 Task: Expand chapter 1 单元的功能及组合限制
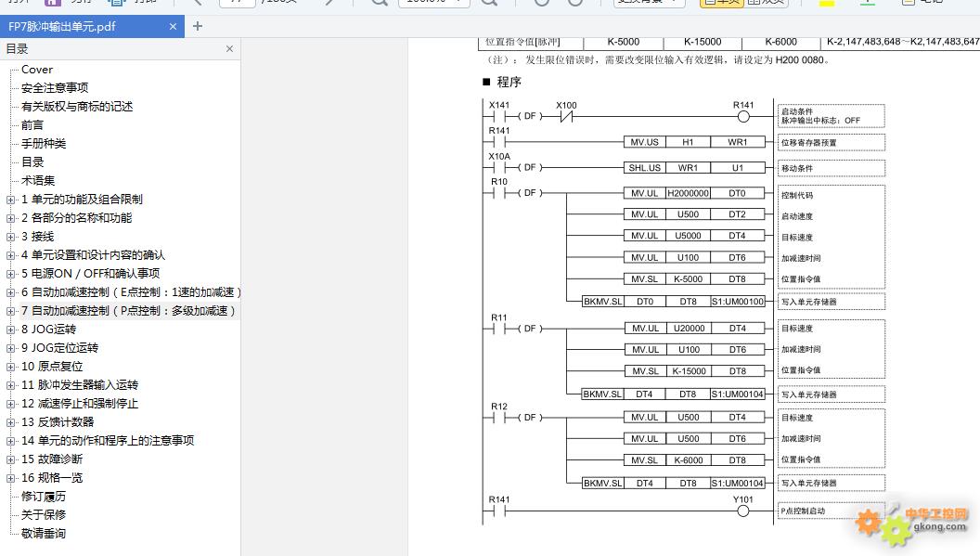click(10, 200)
